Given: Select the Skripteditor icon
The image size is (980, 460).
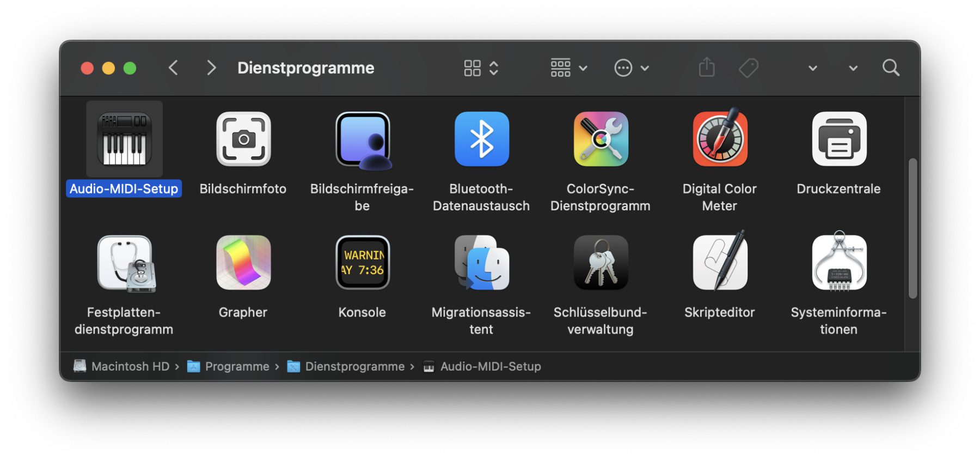Looking at the screenshot, I should coord(719,263).
